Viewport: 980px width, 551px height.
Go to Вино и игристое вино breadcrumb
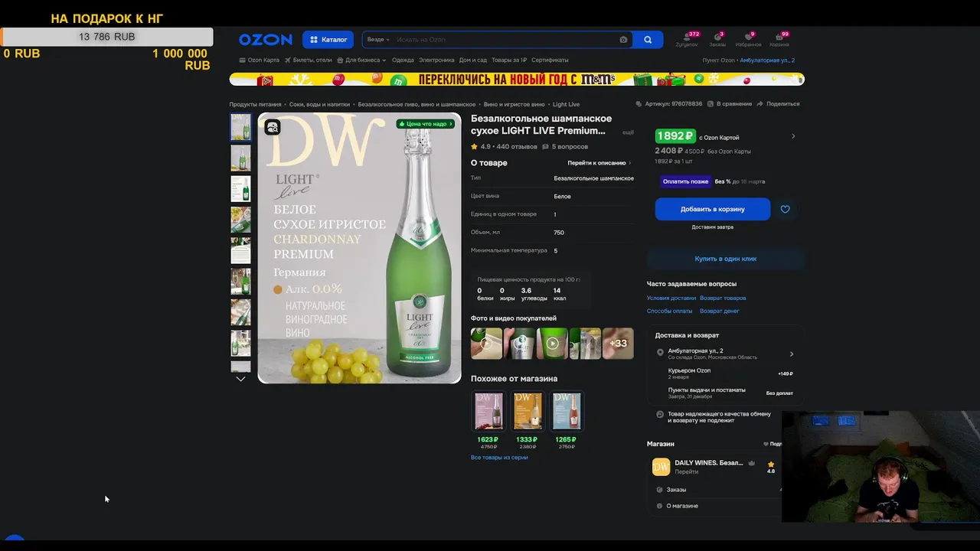pyautogui.click(x=514, y=104)
